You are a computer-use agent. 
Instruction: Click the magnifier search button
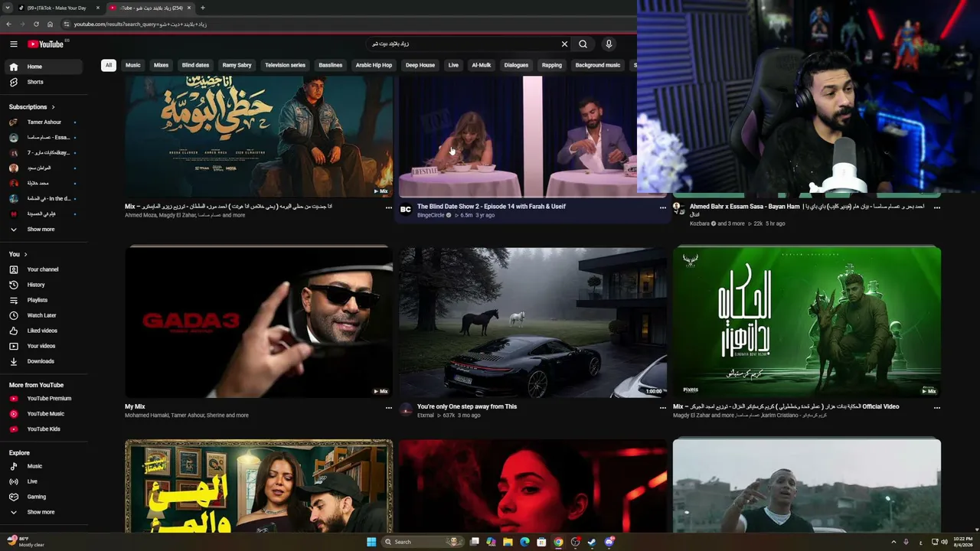(583, 44)
